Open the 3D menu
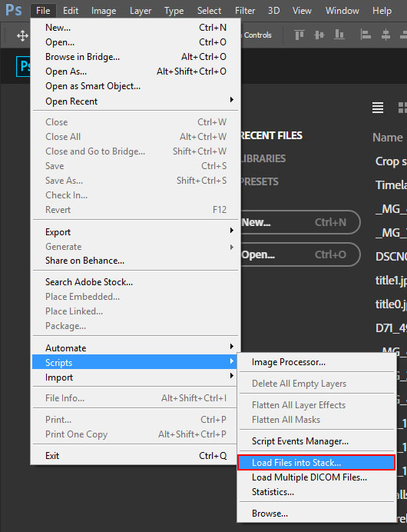The image size is (407, 532). coord(273,11)
